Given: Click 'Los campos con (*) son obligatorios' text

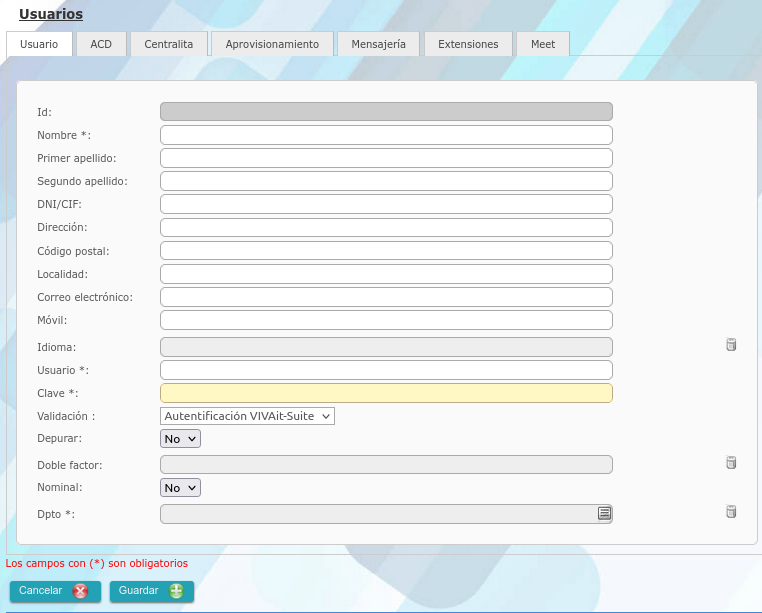Looking at the screenshot, I should [97, 563].
